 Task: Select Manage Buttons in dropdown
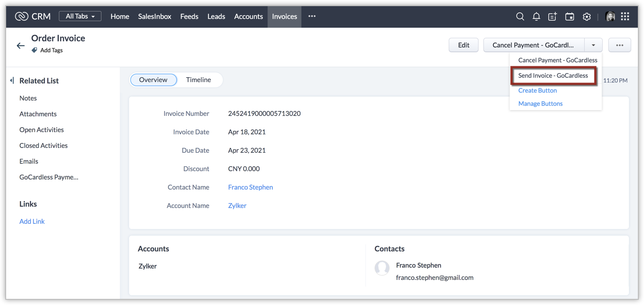click(x=540, y=104)
